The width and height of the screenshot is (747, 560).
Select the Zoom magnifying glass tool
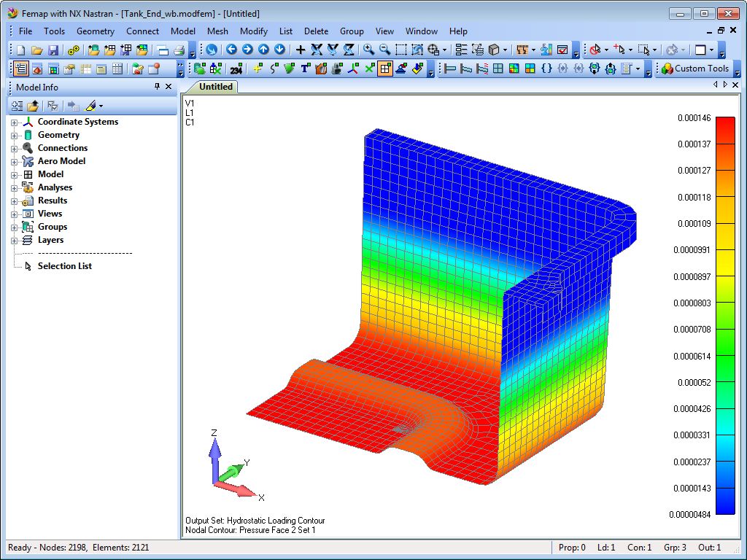[x=368, y=50]
